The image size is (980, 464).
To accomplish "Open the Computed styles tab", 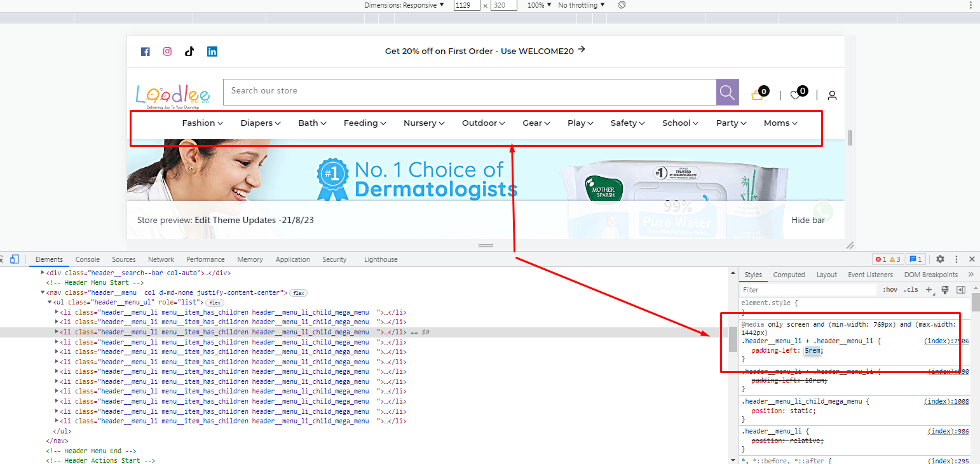I will [x=789, y=275].
